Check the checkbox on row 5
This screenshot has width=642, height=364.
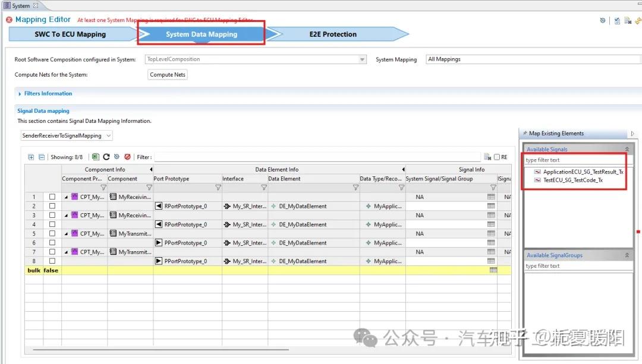click(52, 233)
